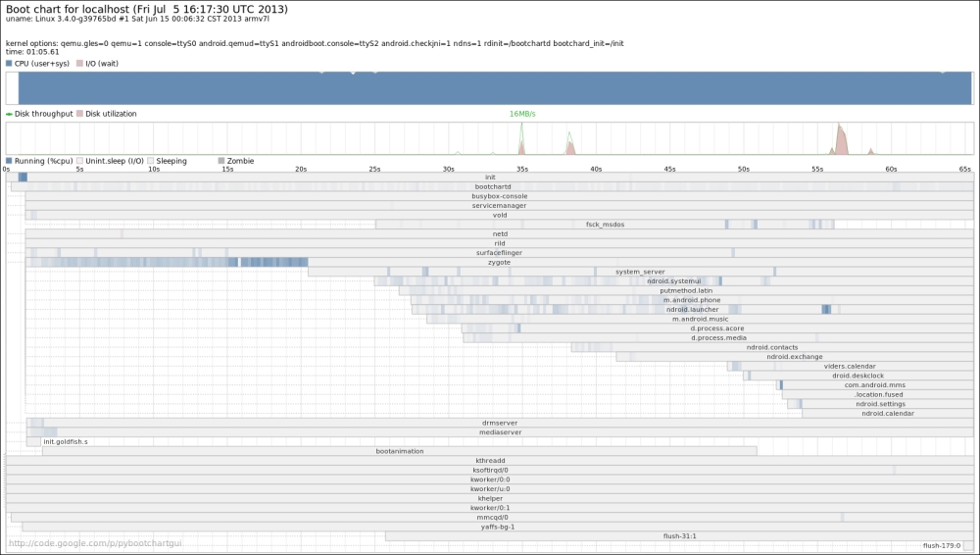Select the bootanimation process label

coord(400,451)
